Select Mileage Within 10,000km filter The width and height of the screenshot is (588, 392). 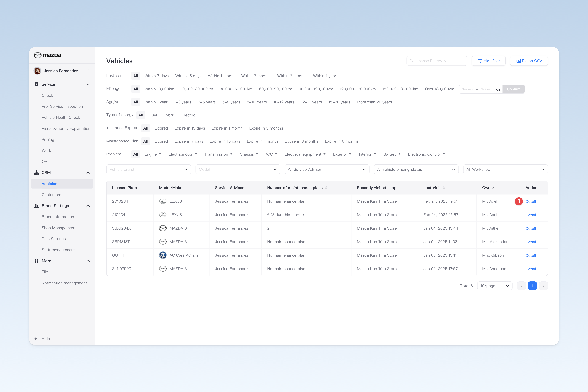(159, 89)
